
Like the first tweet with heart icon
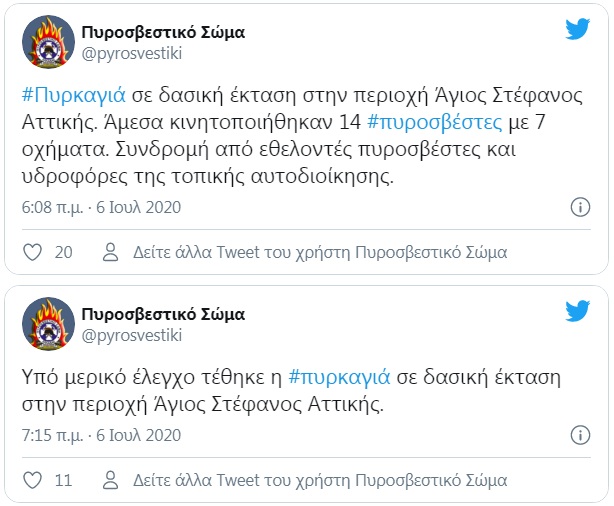(33, 252)
